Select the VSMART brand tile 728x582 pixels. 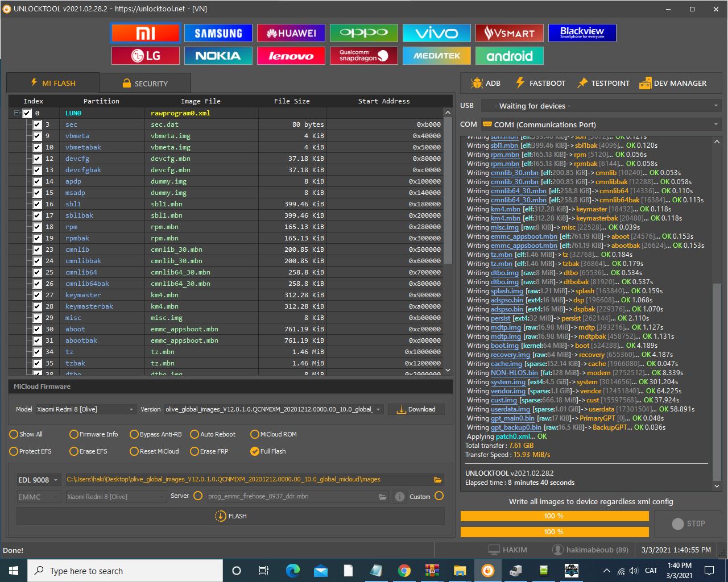510,33
